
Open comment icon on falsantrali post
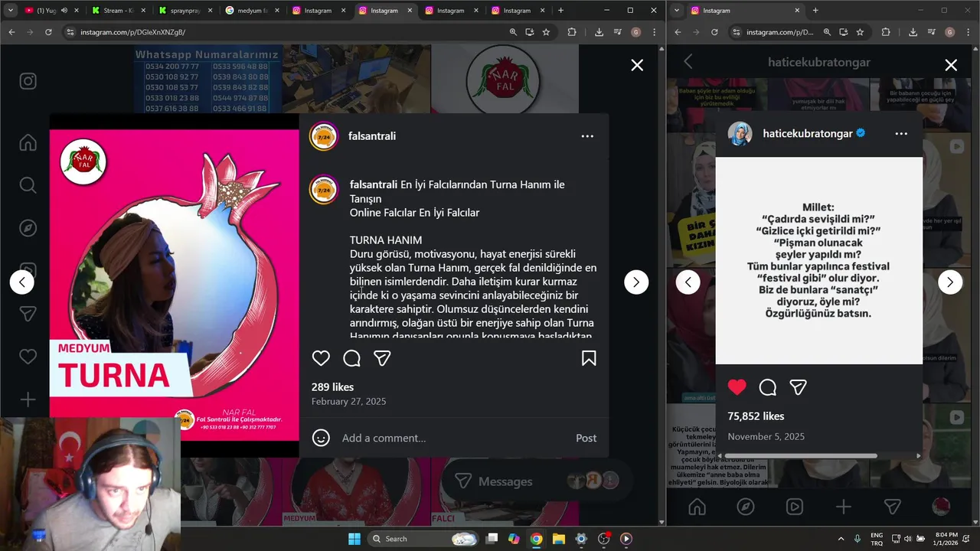click(351, 358)
